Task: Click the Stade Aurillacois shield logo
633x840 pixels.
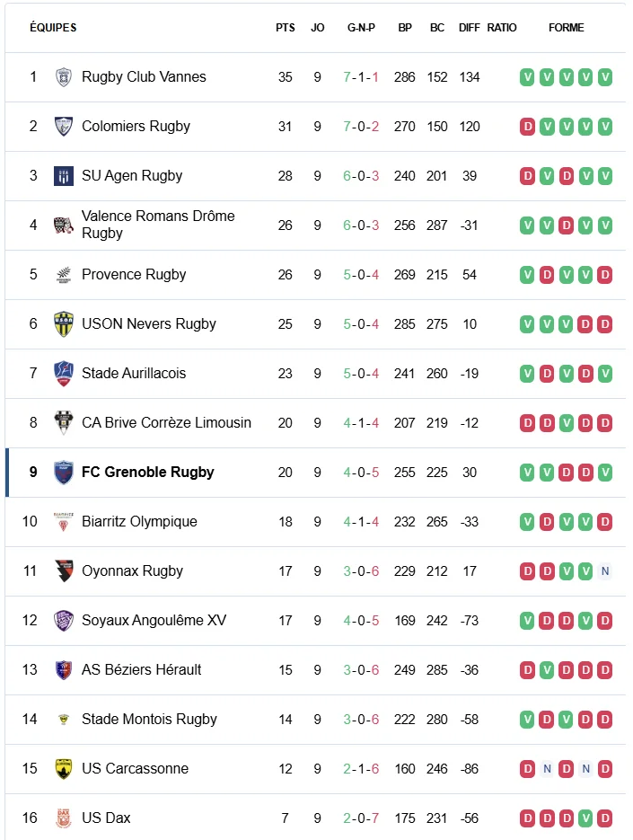Action: pyautogui.click(x=63, y=374)
